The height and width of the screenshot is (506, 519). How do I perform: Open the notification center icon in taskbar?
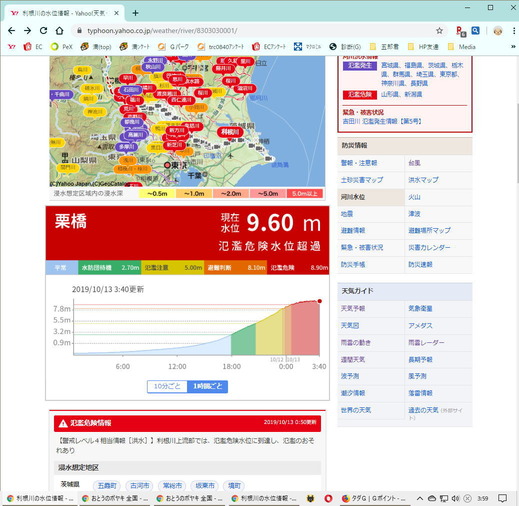[x=502, y=498]
